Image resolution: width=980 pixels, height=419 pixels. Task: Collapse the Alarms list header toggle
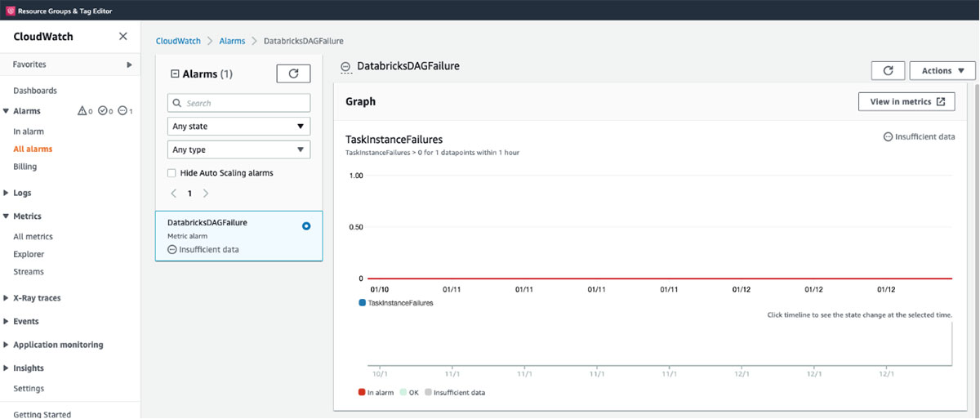point(174,74)
